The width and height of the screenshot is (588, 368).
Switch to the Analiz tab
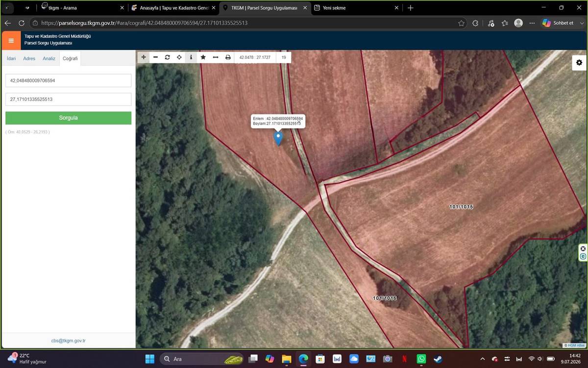point(49,58)
